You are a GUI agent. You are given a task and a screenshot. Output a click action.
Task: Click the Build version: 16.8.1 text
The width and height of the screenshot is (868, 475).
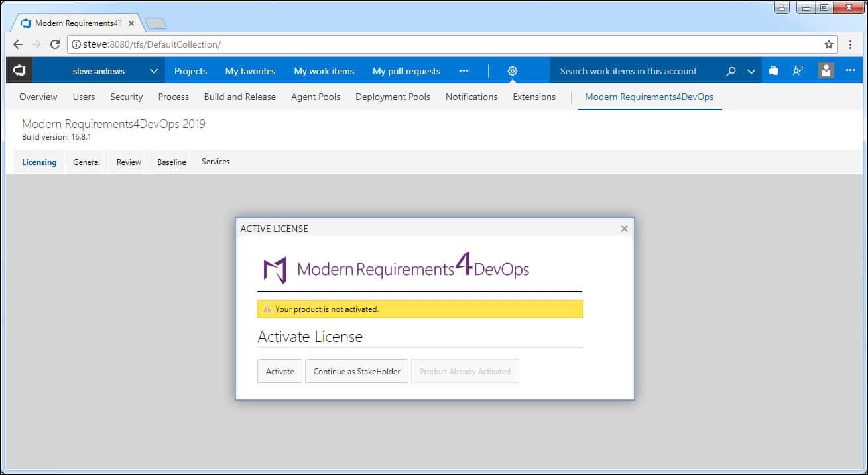pos(58,137)
